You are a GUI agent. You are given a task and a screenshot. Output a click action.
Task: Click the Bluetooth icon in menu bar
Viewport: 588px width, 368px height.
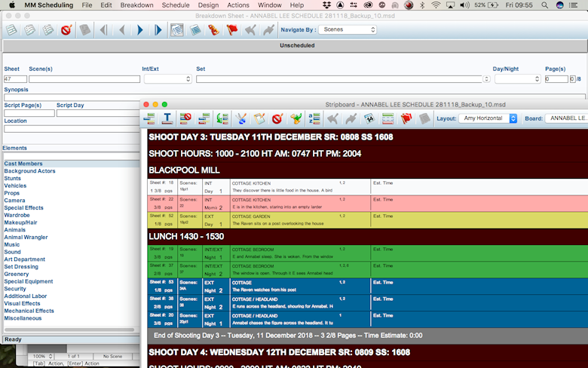pos(422,5)
